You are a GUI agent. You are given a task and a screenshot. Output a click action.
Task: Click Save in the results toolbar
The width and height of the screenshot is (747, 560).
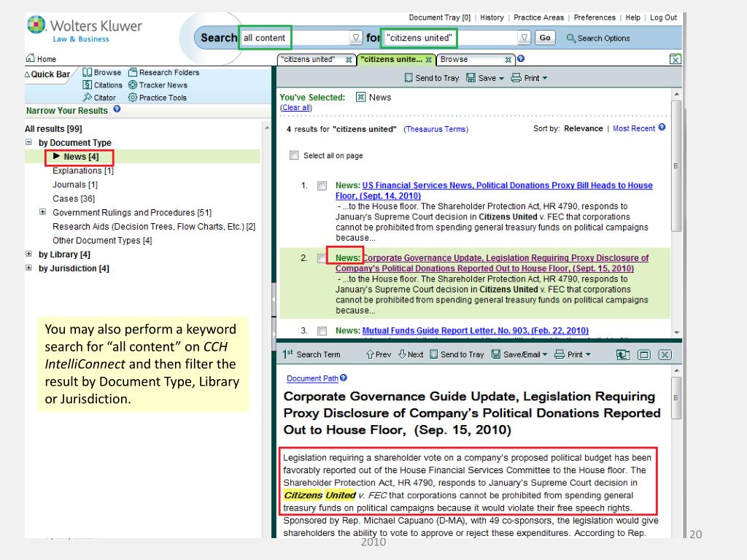click(x=485, y=78)
